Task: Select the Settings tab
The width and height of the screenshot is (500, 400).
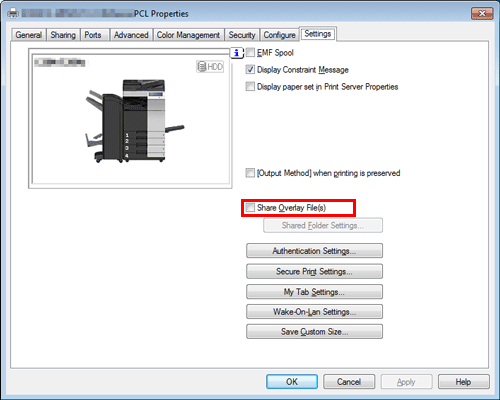Action: click(318, 34)
